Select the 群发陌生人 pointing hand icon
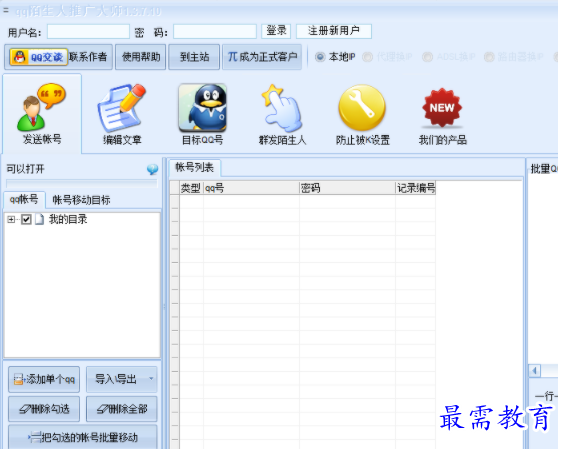 pos(282,114)
